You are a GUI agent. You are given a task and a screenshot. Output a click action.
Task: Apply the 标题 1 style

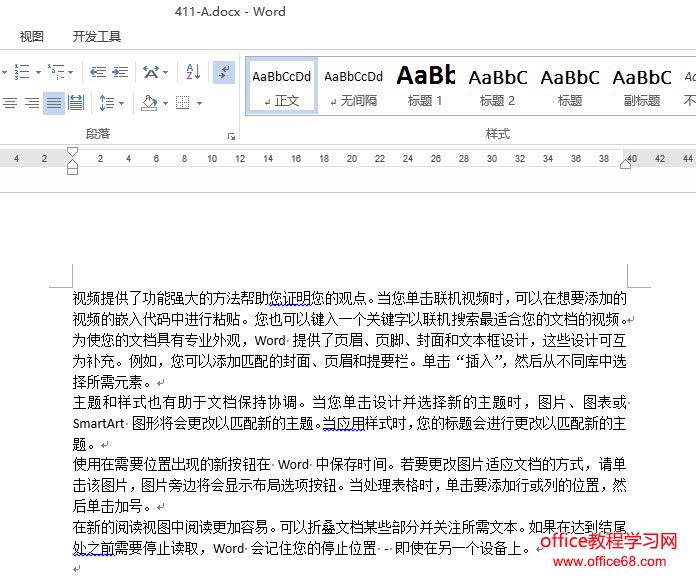(426, 84)
